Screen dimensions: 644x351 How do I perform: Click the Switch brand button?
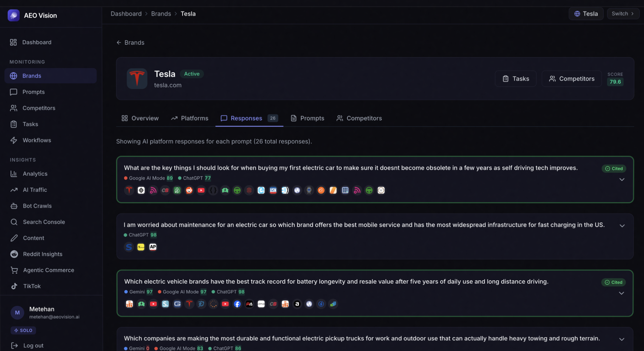(x=623, y=14)
